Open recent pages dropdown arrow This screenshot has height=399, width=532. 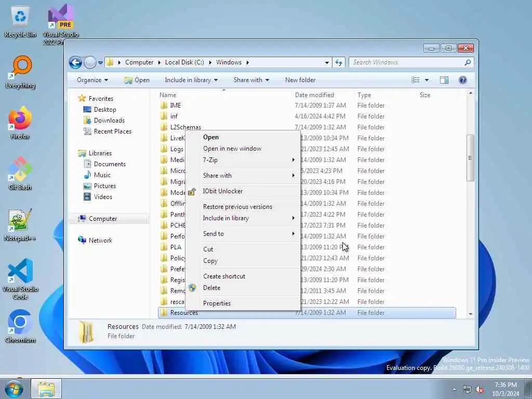click(100, 63)
